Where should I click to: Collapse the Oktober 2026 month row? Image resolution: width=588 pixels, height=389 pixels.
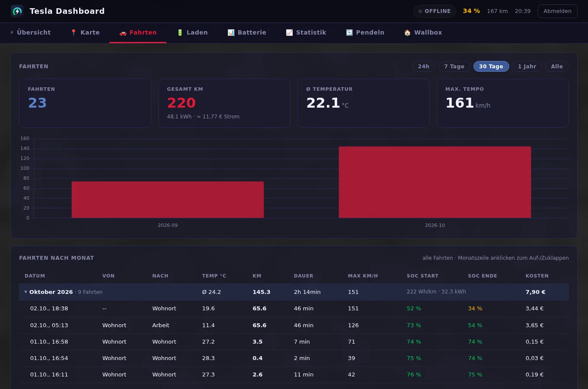[x=294, y=292]
